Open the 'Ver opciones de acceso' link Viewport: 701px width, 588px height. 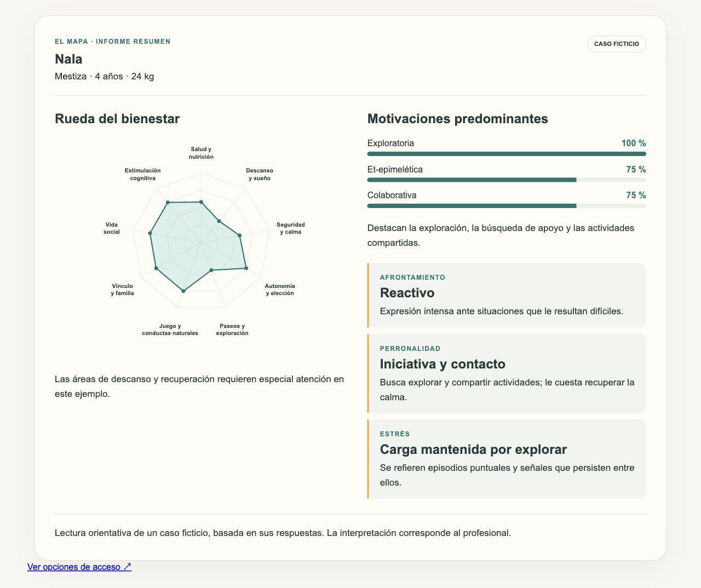(x=79, y=567)
